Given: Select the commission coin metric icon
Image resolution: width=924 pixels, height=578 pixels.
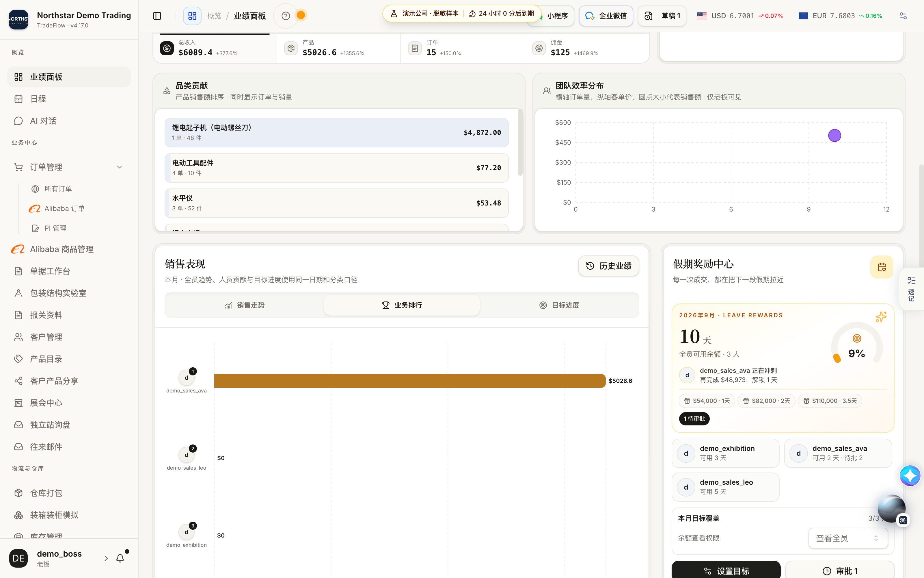Looking at the screenshot, I should click(539, 48).
